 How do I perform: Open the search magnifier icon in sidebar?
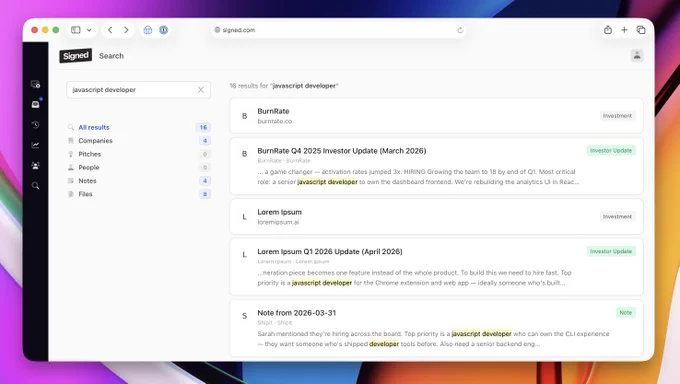pos(36,186)
